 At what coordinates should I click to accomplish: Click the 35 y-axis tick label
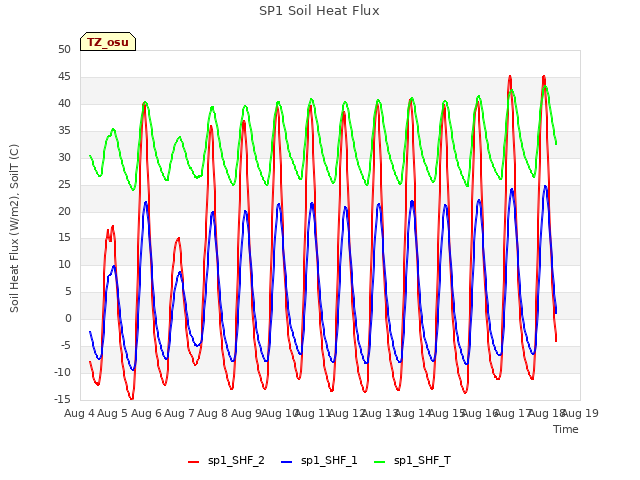[64, 131]
